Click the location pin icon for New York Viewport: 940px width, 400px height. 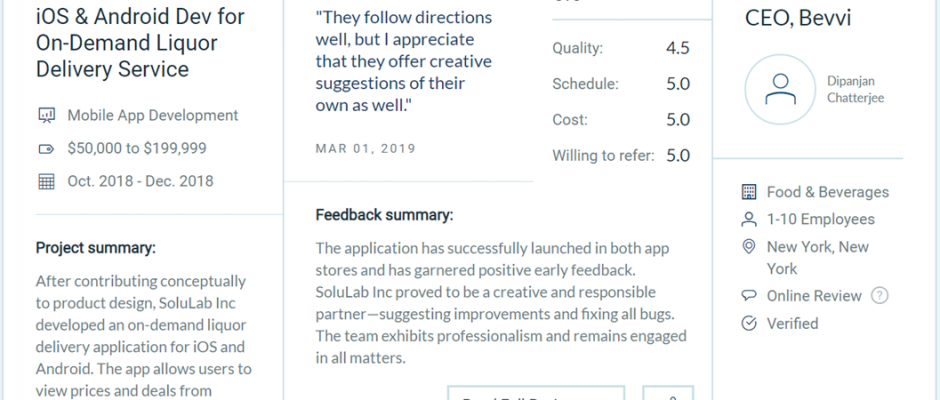tap(749, 246)
